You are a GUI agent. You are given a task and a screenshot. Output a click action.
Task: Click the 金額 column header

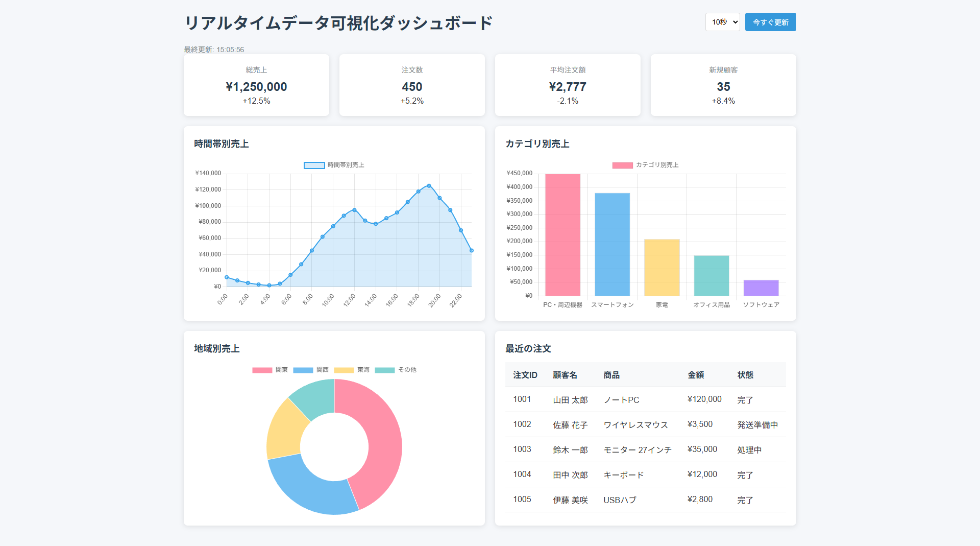pyautogui.click(x=696, y=375)
